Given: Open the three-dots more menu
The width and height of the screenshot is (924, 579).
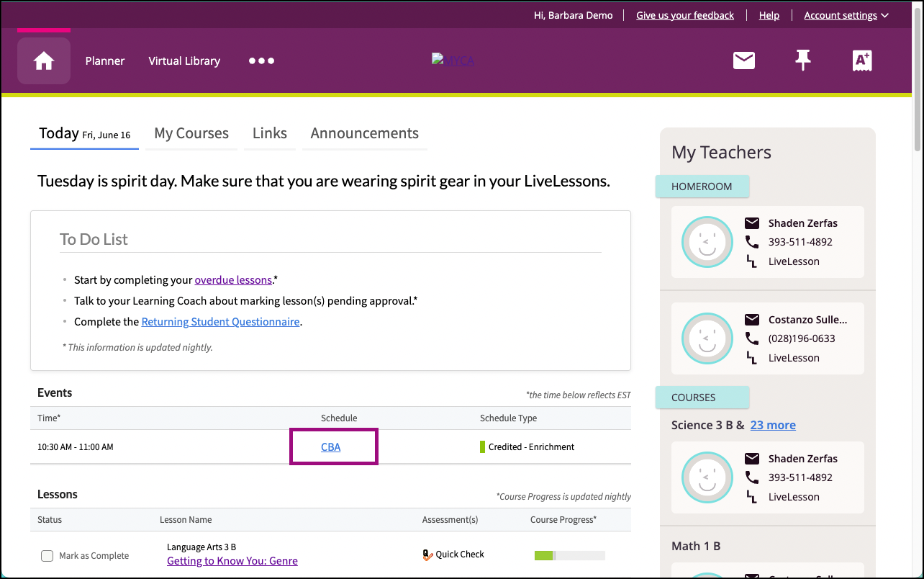Looking at the screenshot, I should pyautogui.click(x=261, y=61).
